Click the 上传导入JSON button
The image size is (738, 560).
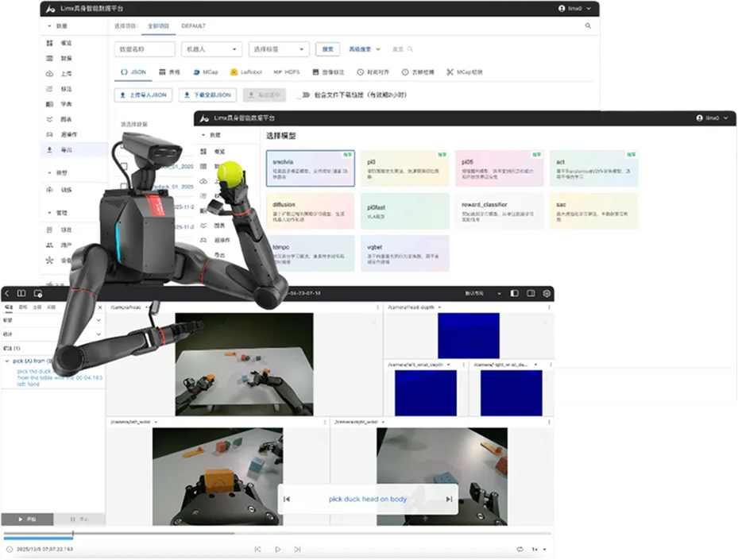point(142,95)
